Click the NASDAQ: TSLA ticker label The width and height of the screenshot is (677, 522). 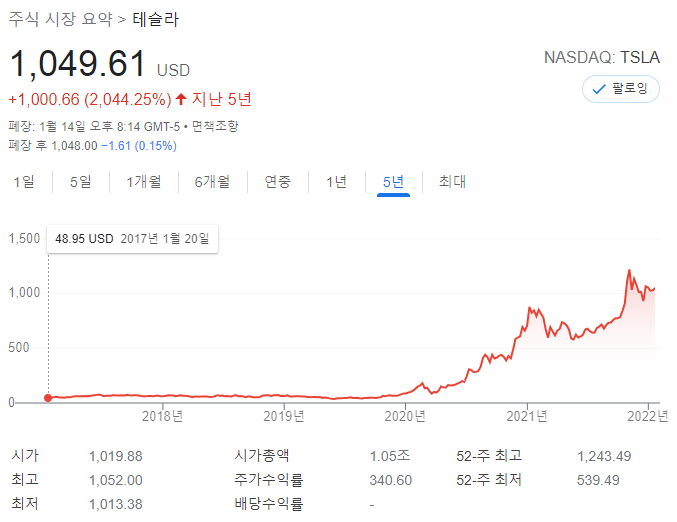point(602,57)
